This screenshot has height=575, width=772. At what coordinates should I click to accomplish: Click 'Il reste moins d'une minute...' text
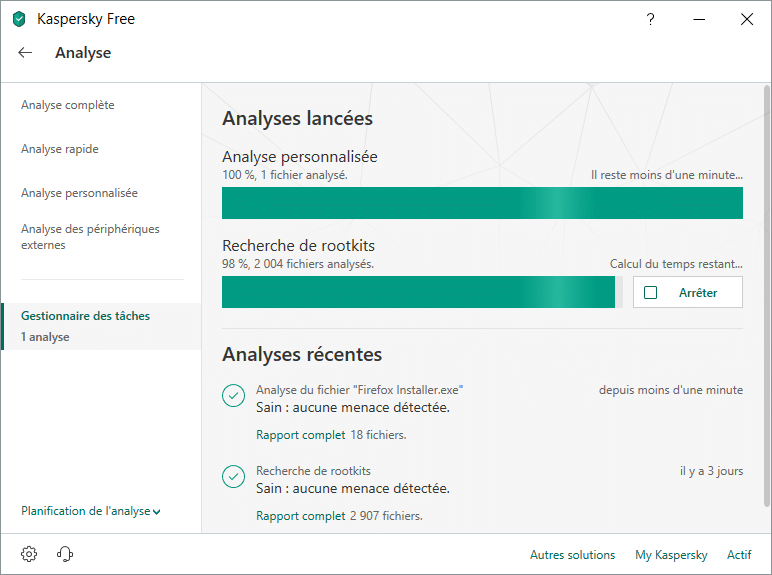[667, 175]
